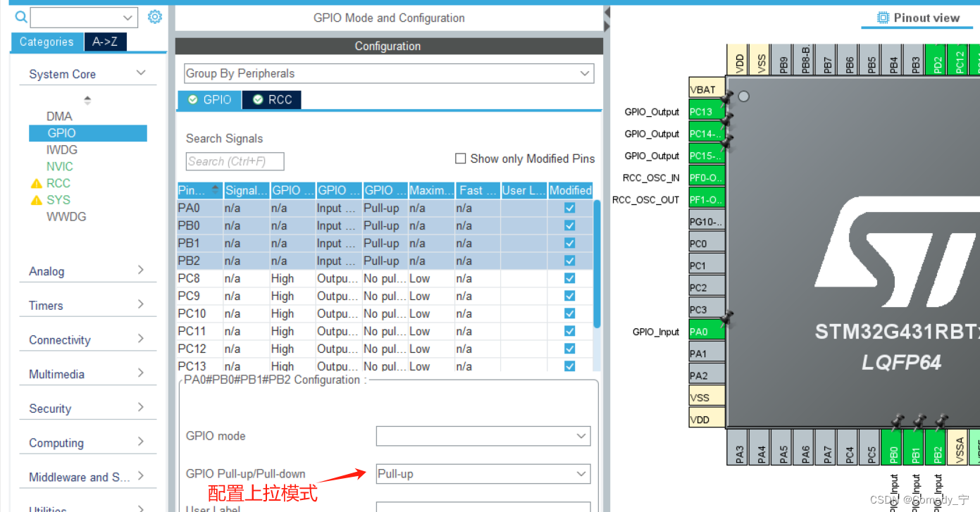Click the Pinout view button
The image size is (980, 512).
pyautogui.click(x=925, y=17)
